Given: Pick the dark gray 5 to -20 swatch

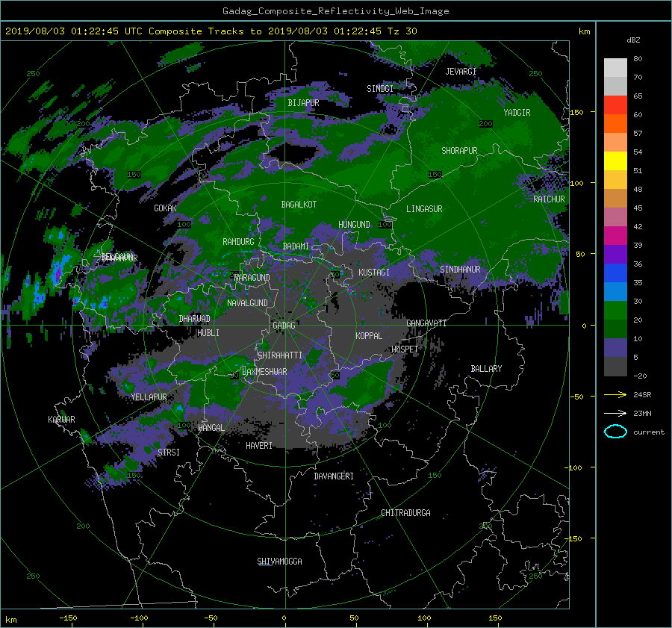Looking at the screenshot, I should click(x=615, y=366).
